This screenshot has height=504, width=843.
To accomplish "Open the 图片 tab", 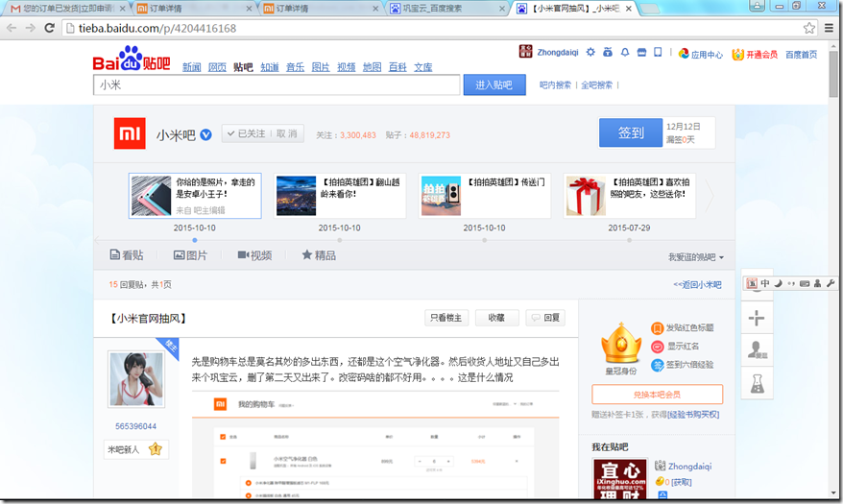I will pos(190,255).
